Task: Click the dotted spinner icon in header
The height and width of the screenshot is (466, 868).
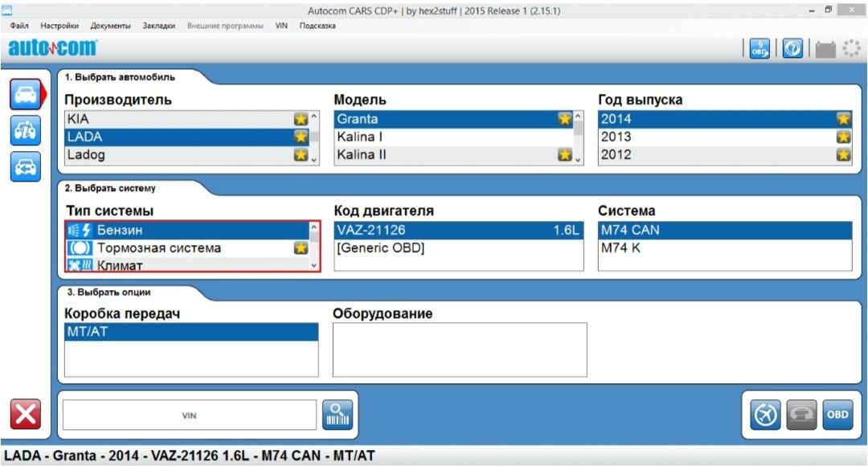Action: (x=851, y=49)
